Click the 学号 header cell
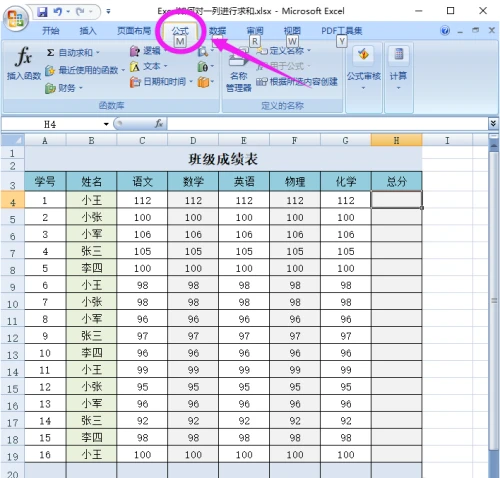The width and height of the screenshot is (500, 478). pos(45,182)
